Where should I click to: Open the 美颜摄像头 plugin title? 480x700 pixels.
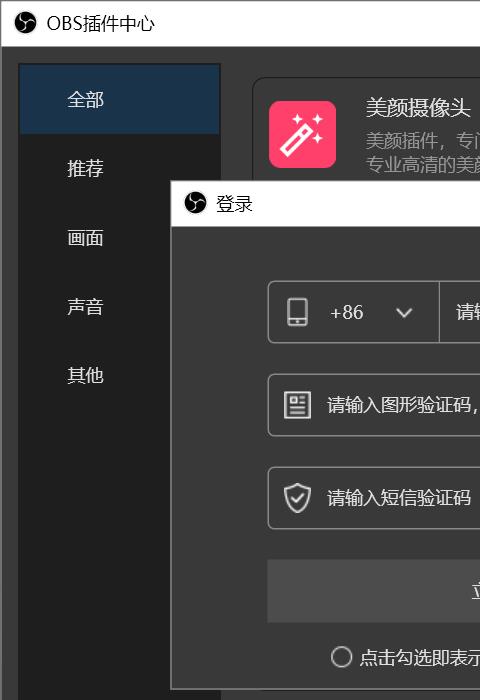click(x=418, y=108)
